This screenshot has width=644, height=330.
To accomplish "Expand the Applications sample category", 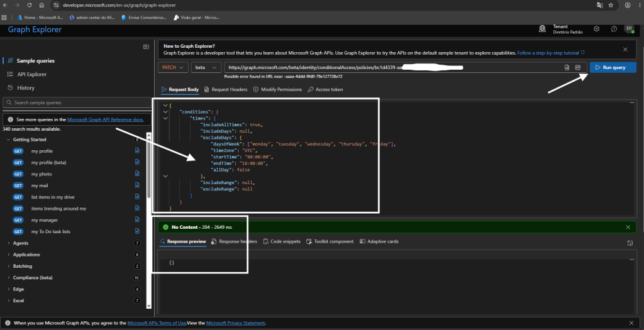I will coord(26,255).
